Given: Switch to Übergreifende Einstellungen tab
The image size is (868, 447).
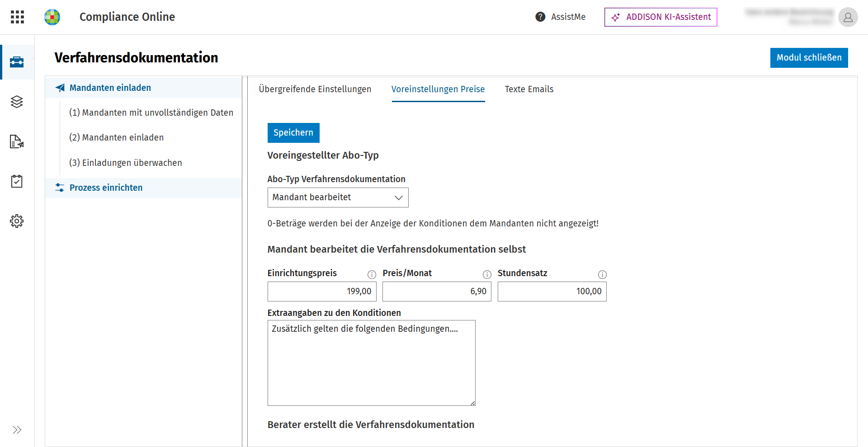Looking at the screenshot, I should [x=315, y=89].
